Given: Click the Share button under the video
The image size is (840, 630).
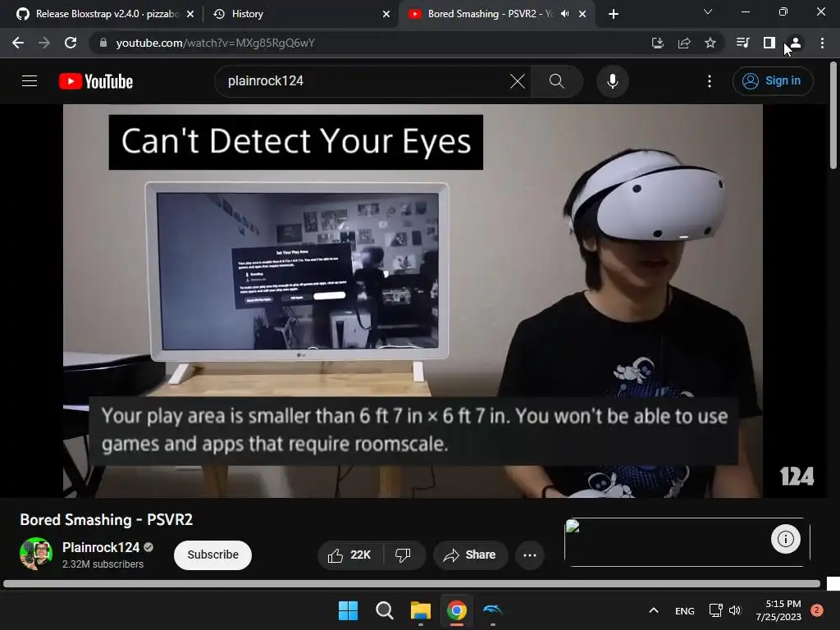Looking at the screenshot, I should pos(470,555).
